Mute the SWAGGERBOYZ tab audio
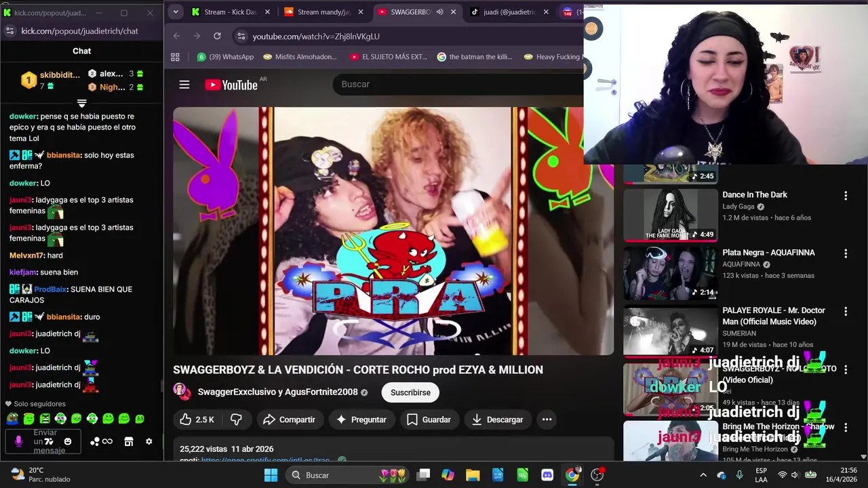Image resolution: width=868 pixels, height=488 pixels. point(439,12)
